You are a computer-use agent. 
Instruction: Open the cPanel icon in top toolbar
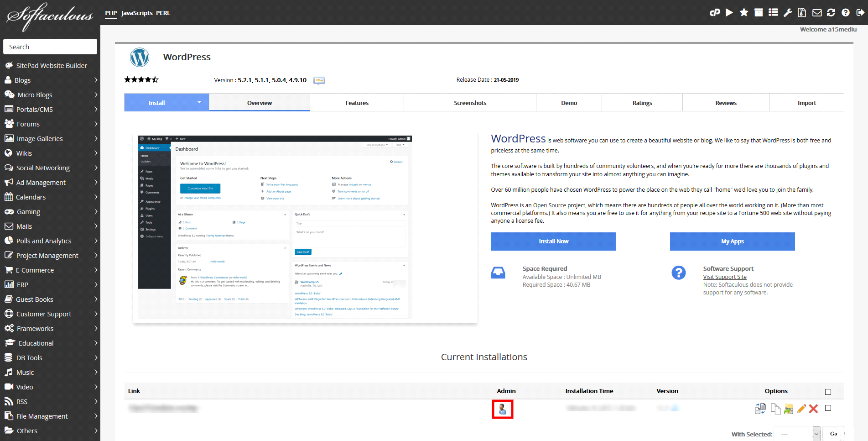(715, 12)
